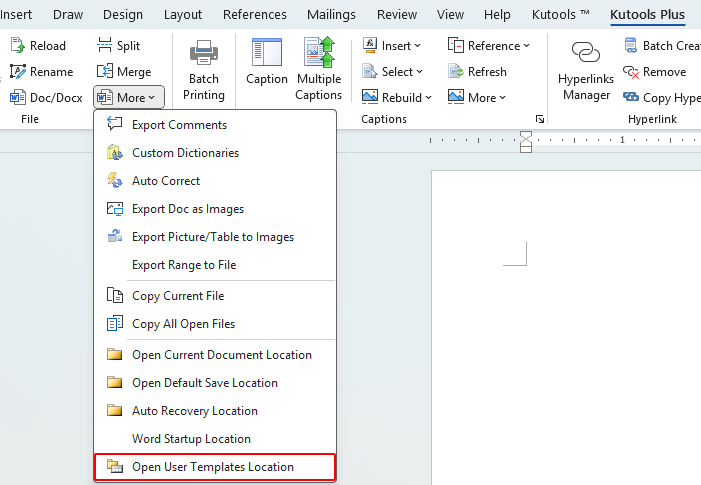Expand the Insert dropdown in Captions
Image resolution: width=701 pixels, height=485 pixels.
pos(392,46)
